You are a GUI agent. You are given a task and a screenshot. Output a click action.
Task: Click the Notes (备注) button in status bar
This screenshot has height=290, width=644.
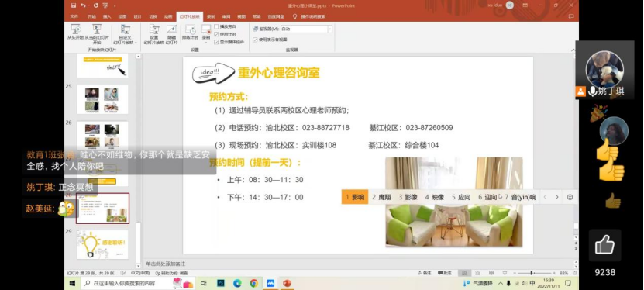(x=425, y=273)
